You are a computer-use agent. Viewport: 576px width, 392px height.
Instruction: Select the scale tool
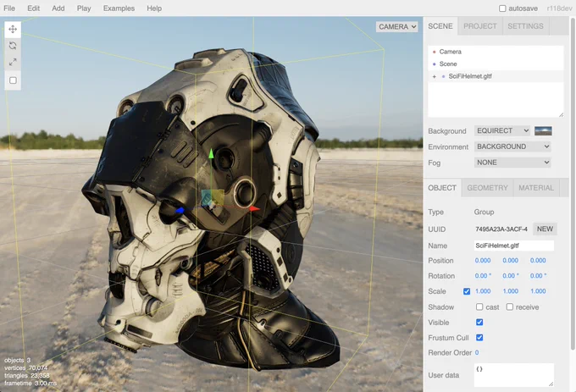(13, 62)
